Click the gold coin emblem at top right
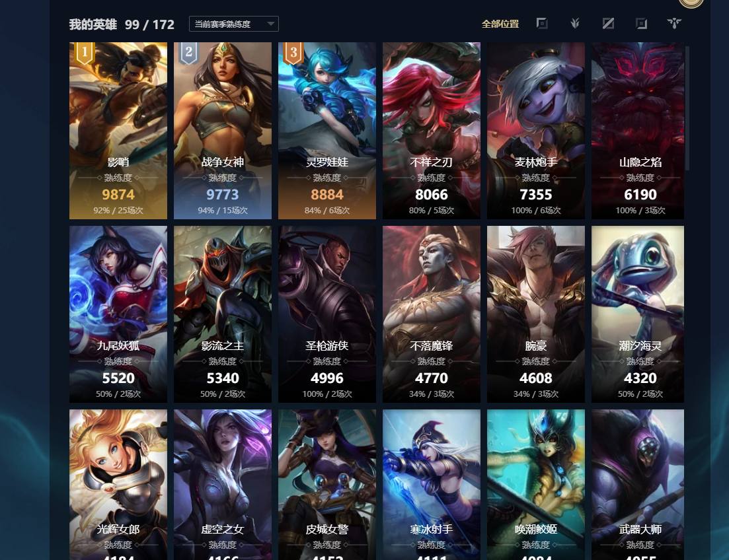The height and width of the screenshot is (560, 729). click(691, 3)
